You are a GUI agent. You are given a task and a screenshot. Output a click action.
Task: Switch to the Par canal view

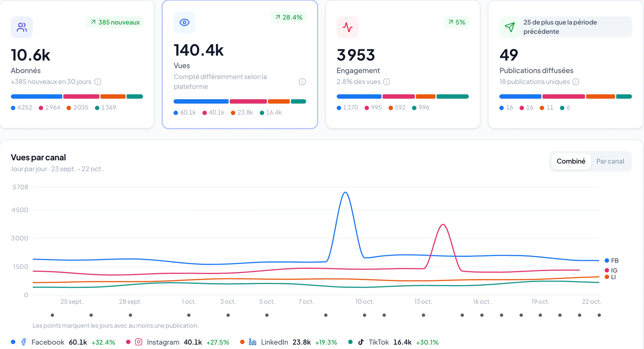pyautogui.click(x=610, y=161)
